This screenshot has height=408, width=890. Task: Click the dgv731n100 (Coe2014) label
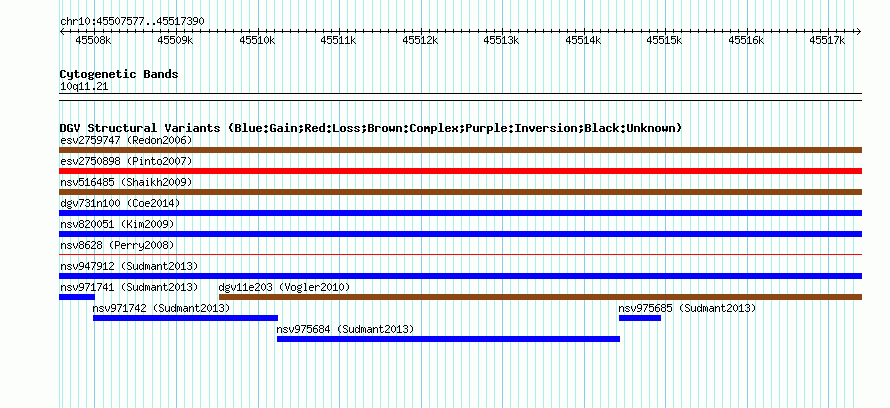click(x=120, y=203)
